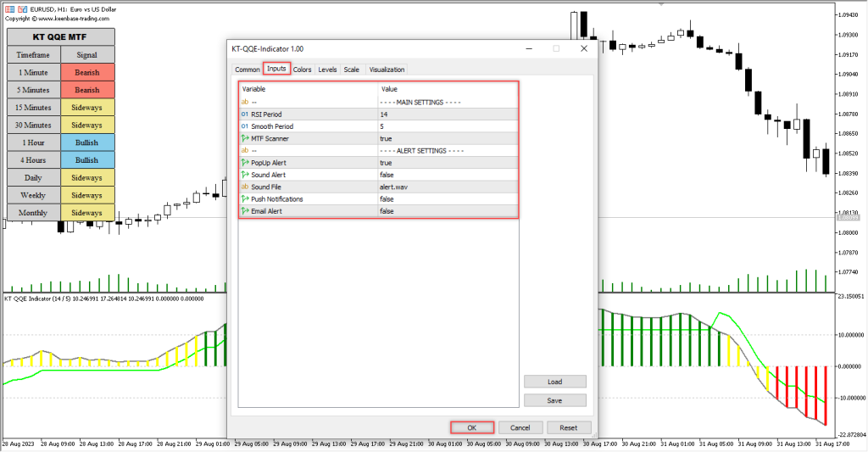868x452 pixels.
Task: Switch to the Colors tab
Action: pos(303,70)
